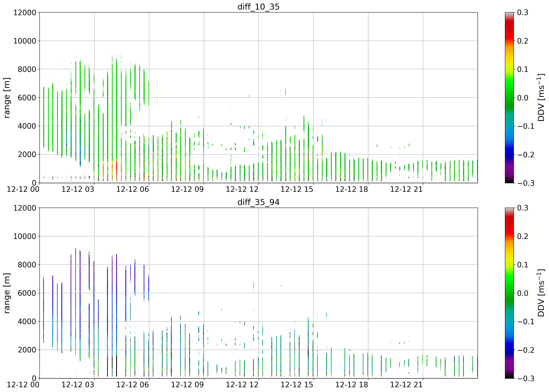This screenshot has height=392, width=549.
Task: Click the DDV [ms⁻¹] label beside diff_10_35 colorbar
Action: point(541,97)
